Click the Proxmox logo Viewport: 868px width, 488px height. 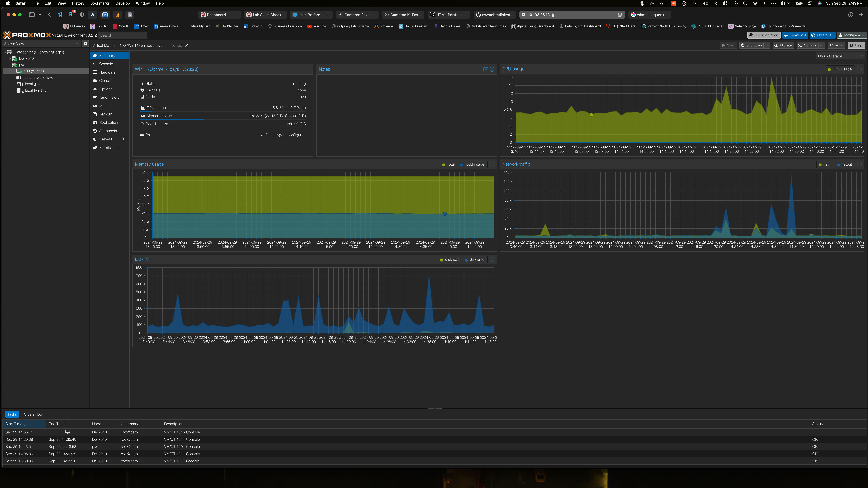27,35
